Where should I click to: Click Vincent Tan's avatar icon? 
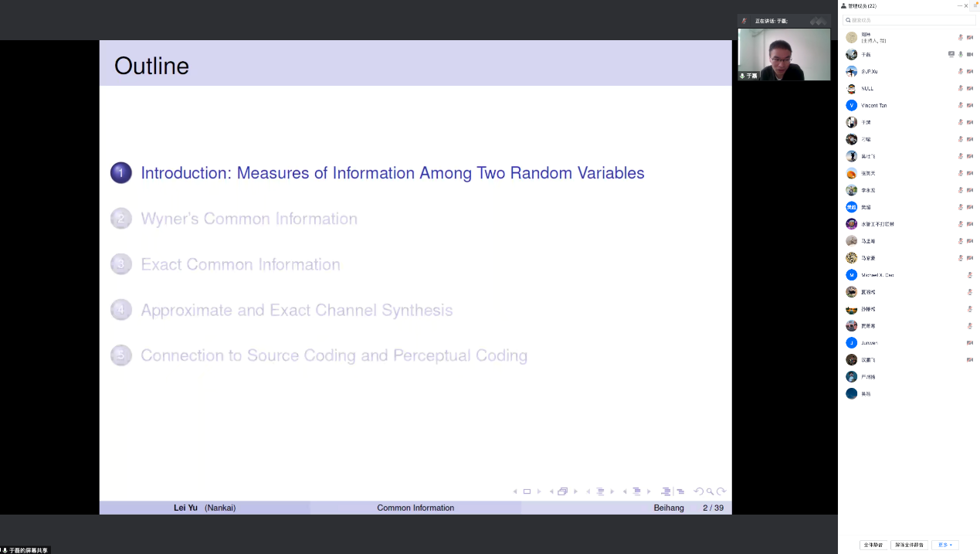[x=851, y=105]
